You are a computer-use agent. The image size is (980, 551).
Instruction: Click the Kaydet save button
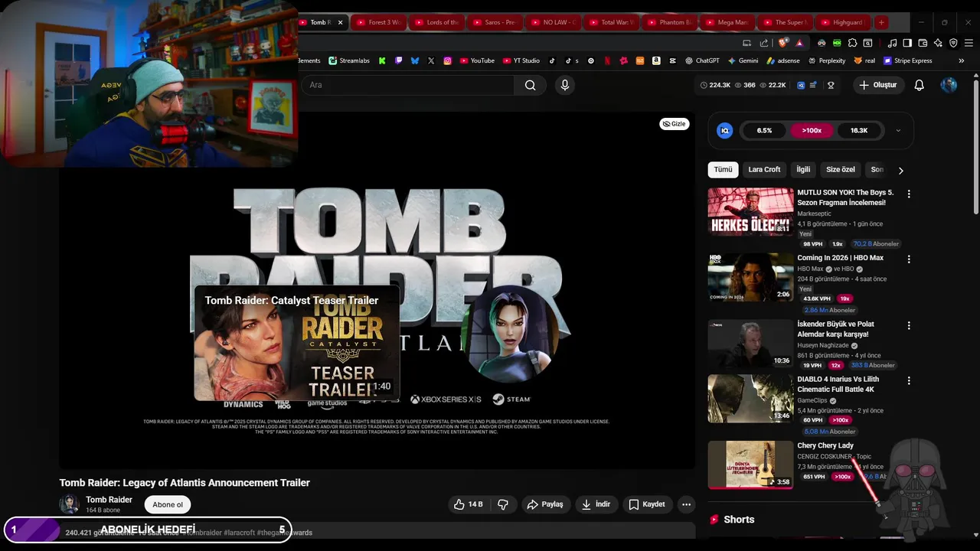[x=647, y=504]
